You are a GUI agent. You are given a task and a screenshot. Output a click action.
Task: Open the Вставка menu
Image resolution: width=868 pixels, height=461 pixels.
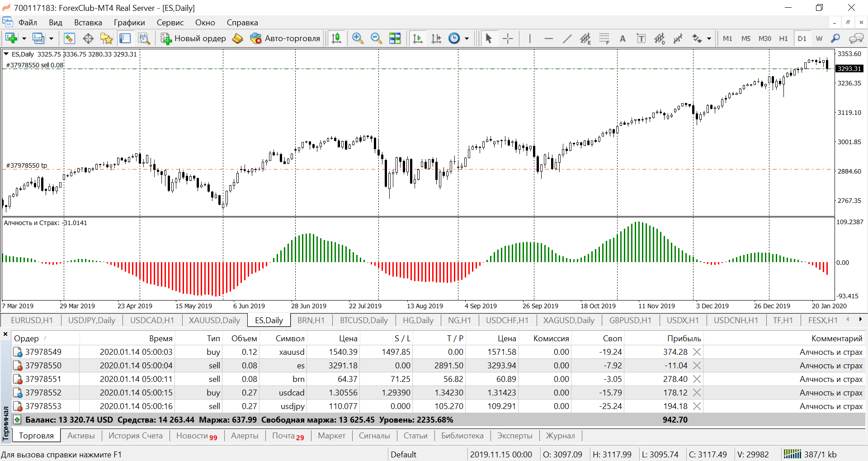(88, 23)
